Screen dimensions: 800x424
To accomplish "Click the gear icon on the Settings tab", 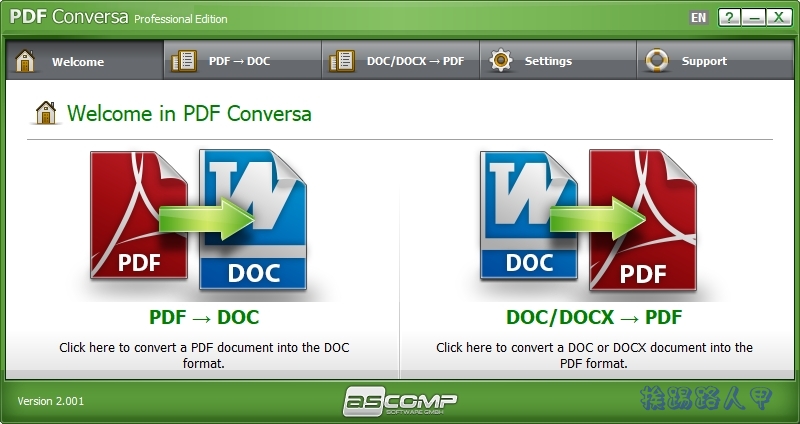I will [x=500, y=61].
